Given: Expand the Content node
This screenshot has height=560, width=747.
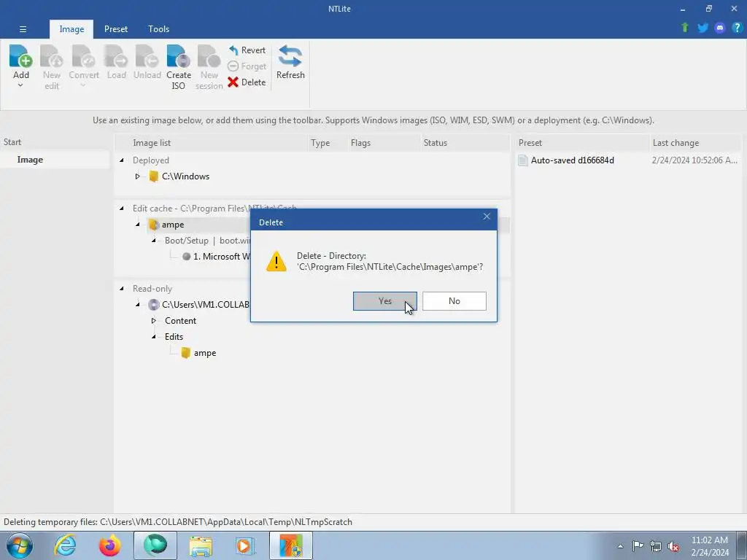Looking at the screenshot, I should (x=153, y=321).
